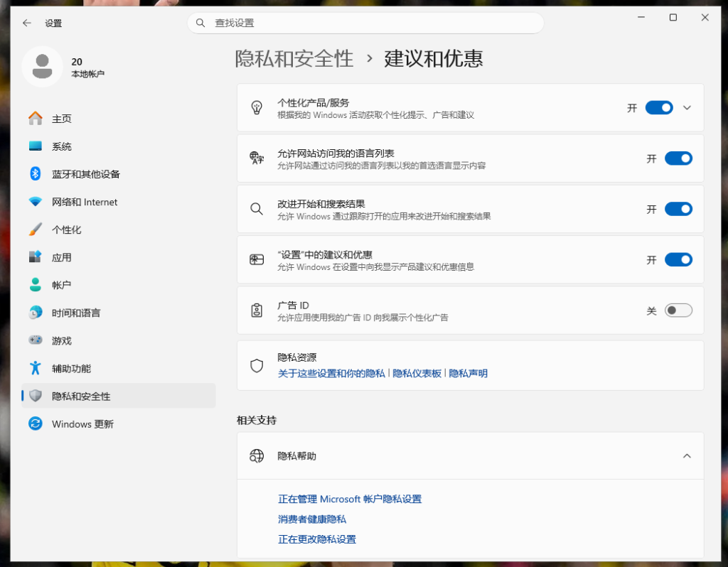
Task: Click the 个性化 paintbrush icon
Action: [x=36, y=229]
